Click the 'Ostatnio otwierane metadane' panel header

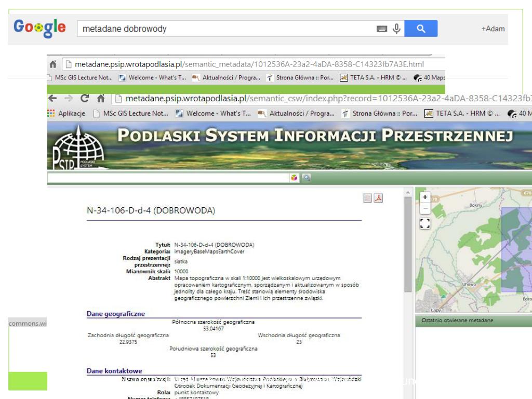[x=474, y=320]
